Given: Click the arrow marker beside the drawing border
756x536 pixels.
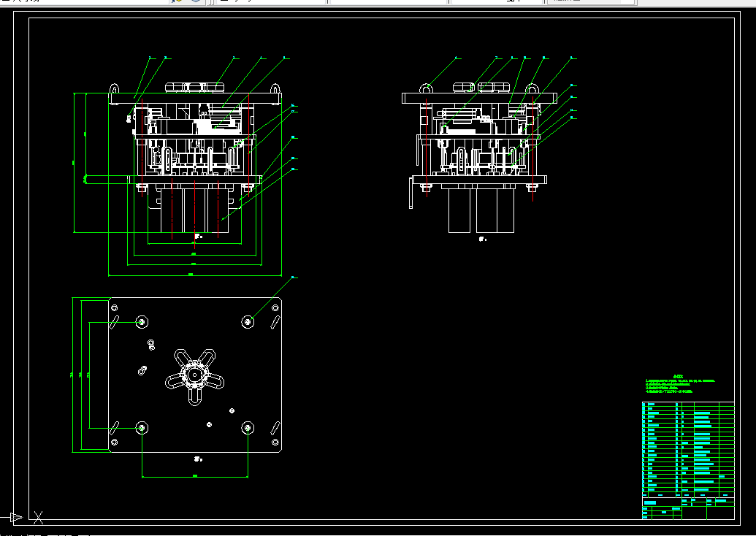Looking at the screenshot, I should 15,518.
